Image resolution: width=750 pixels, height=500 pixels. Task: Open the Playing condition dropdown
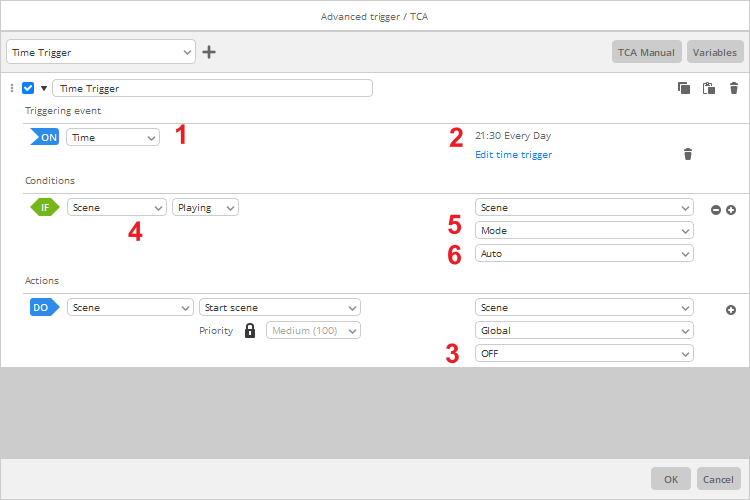[205, 207]
